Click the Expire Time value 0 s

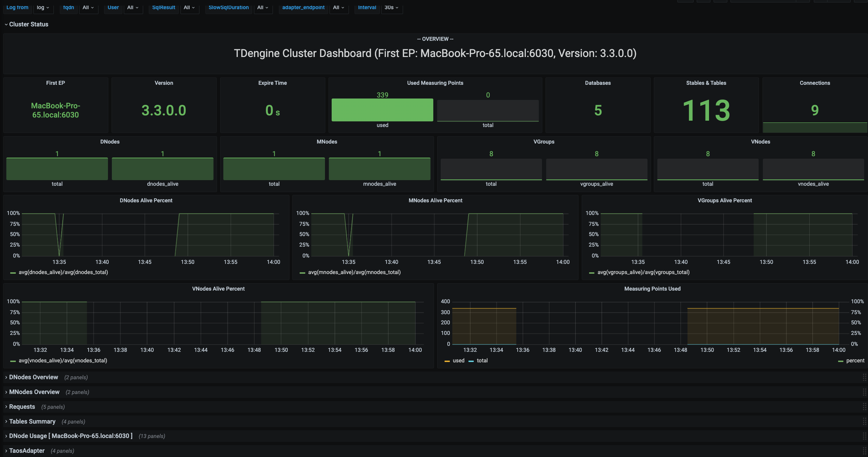pos(273,110)
